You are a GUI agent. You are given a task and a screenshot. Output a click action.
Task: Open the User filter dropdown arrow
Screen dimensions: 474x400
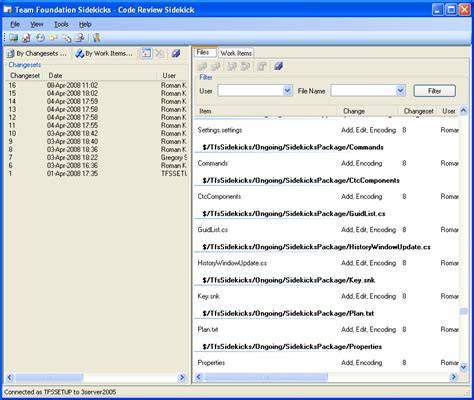click(x=287, y=90)
